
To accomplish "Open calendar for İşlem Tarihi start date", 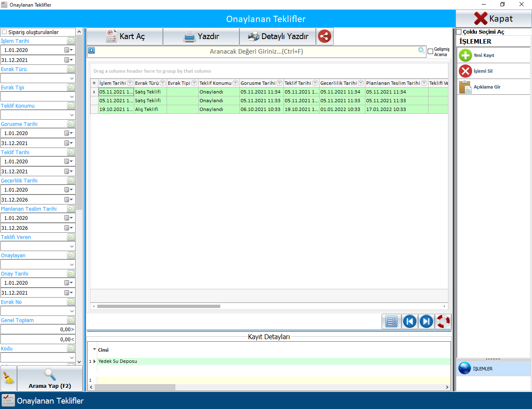I will (69, 50).
